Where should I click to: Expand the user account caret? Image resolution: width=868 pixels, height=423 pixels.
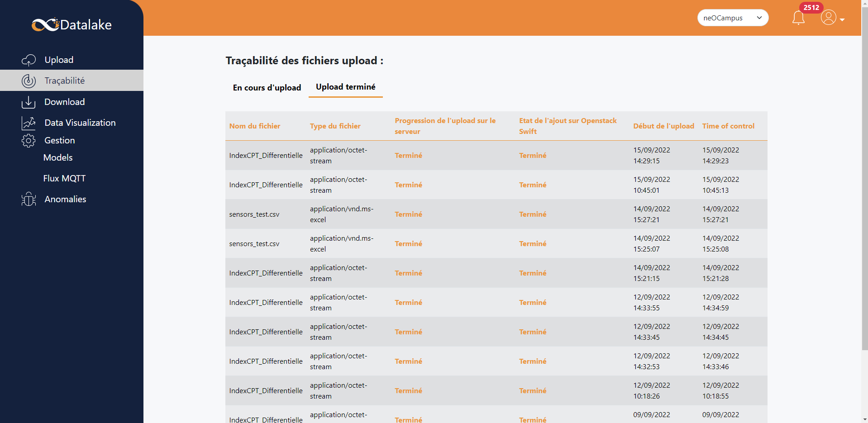tap(842, 20)
